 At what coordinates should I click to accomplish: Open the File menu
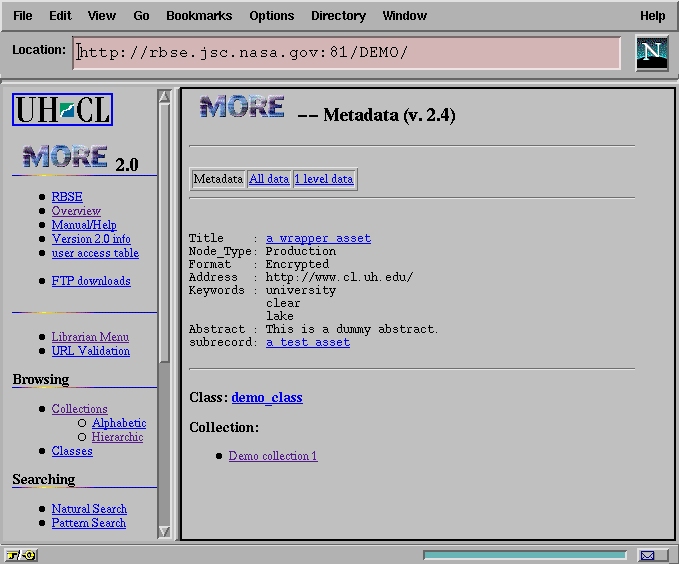pos(22,16)
